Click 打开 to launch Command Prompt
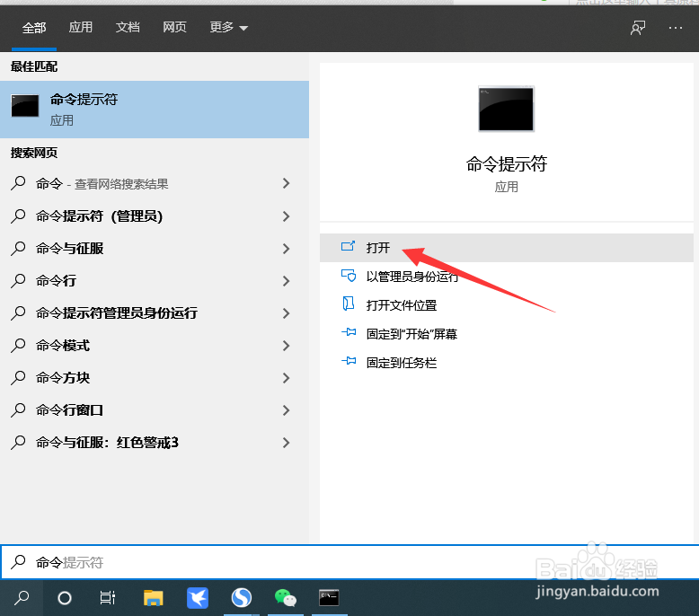699x616 pixels. [x=507, y=248]
